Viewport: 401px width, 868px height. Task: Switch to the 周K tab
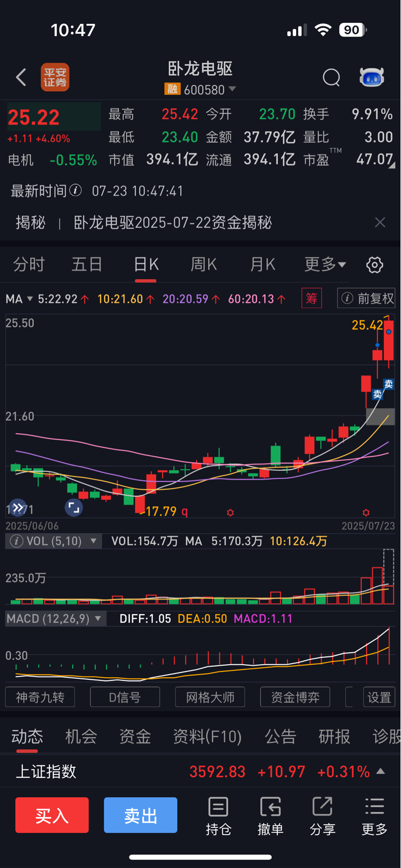203,264
